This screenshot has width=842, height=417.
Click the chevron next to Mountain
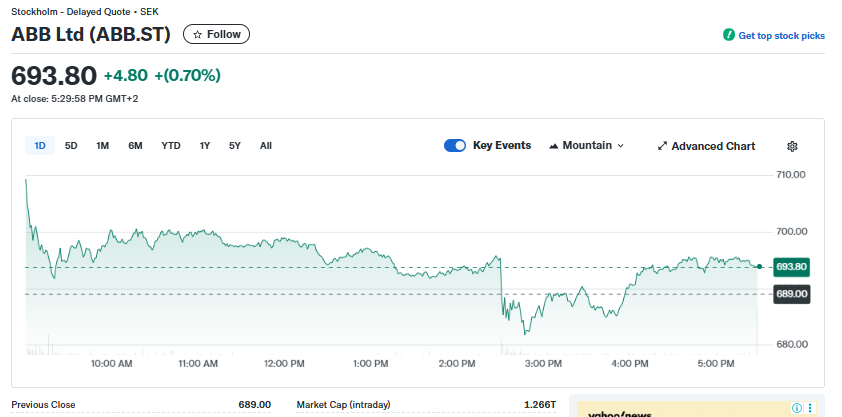[620, 146]
